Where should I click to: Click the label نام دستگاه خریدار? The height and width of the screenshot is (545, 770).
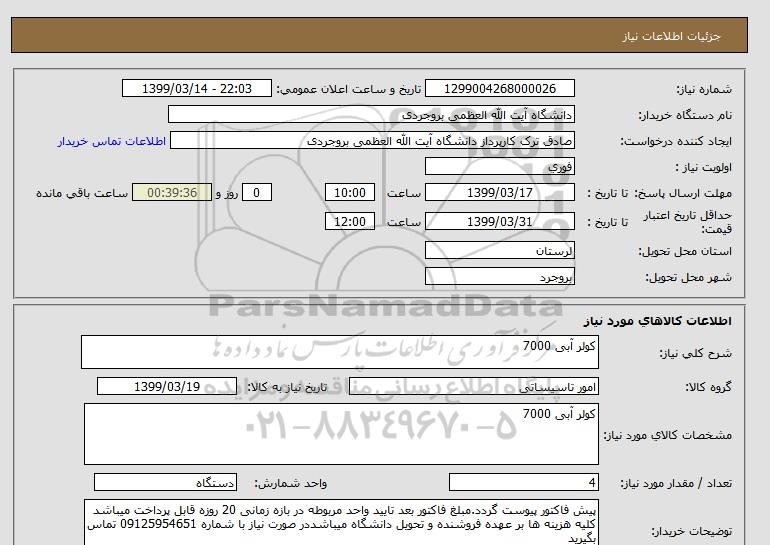click(685, 115)
